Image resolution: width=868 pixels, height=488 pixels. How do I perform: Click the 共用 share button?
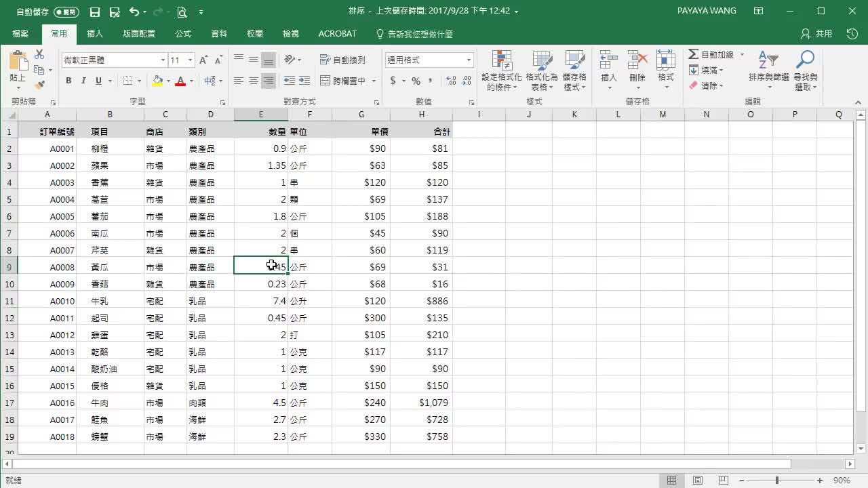[816, 34]
